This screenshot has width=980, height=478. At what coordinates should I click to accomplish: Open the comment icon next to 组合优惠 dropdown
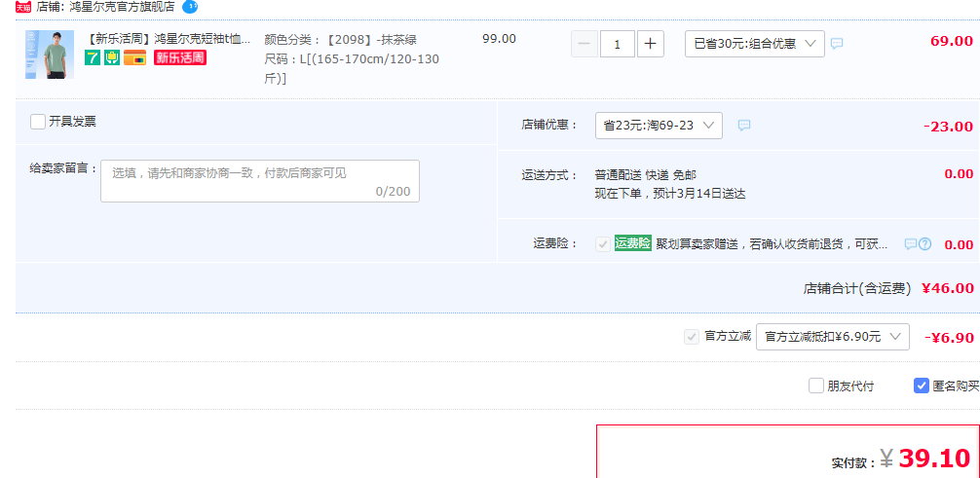click(x=836, y=44)
